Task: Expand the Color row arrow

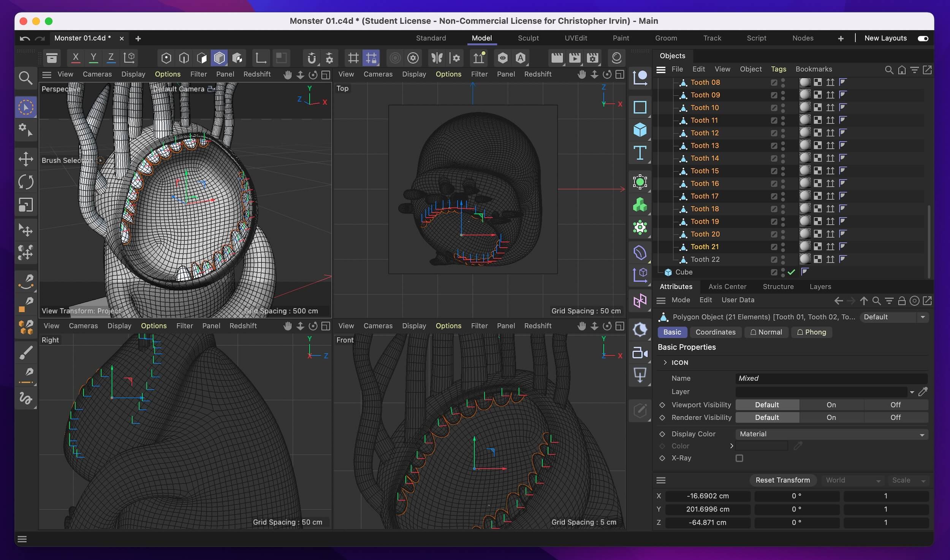Action: [731, 446]
